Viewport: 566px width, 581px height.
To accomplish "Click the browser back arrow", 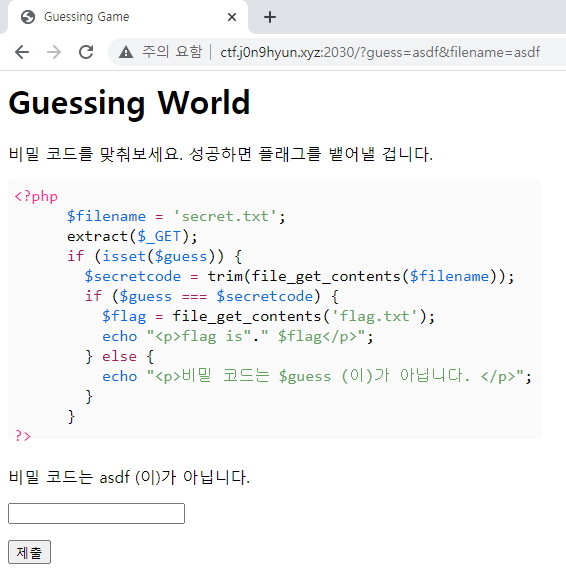I will pyautogui.click(x=22, y=52).
